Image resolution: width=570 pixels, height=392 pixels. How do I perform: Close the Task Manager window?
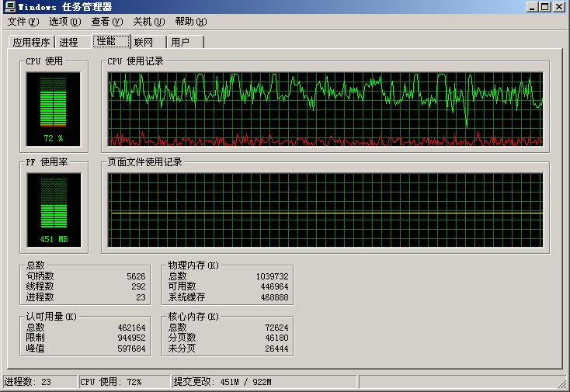tap(559, 6)
